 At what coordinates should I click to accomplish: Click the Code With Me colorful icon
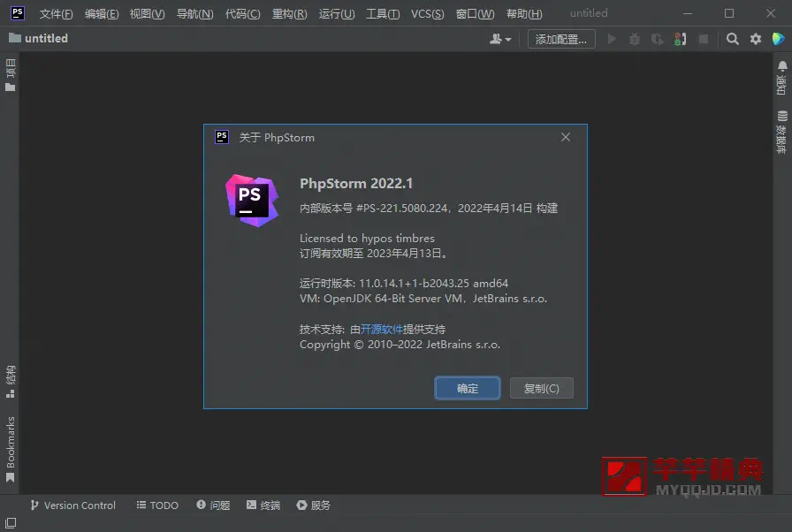pos(779,39)
